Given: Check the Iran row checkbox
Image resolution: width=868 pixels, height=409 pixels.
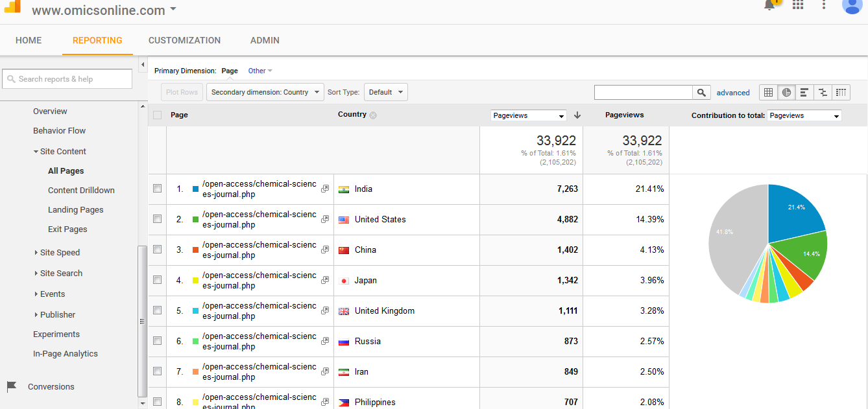Looking at the screenshot, I should pyautogui.click(x=157, y=371).
